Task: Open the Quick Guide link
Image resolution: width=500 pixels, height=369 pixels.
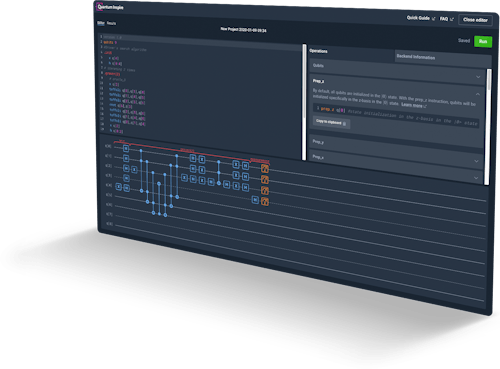Action: click(418, 18)
